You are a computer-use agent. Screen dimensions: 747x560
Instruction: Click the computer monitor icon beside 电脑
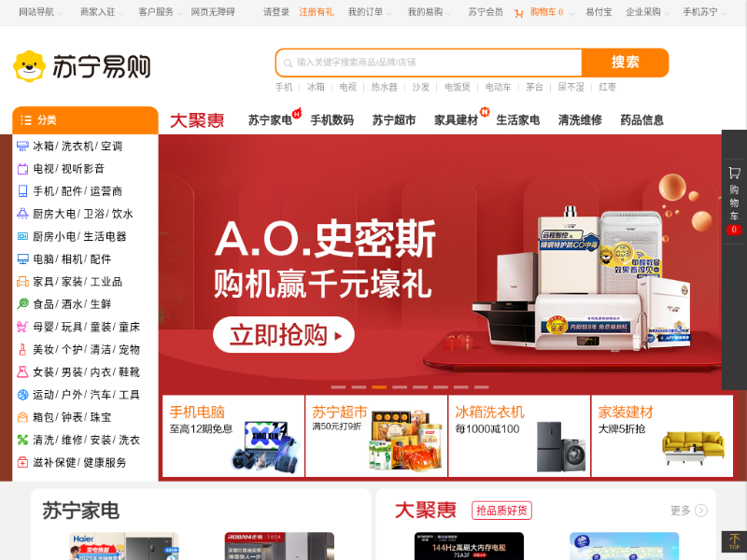pyautogui.click(x=22, y=259)
